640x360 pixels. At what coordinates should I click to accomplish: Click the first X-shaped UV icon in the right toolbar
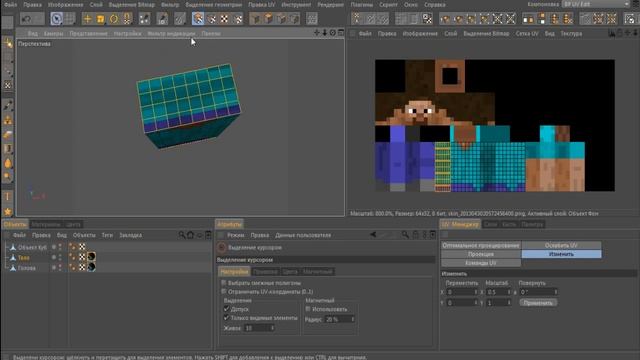pyautogui.click(x=498, y=19)
